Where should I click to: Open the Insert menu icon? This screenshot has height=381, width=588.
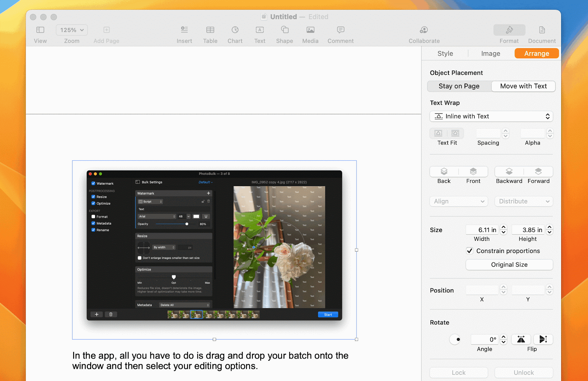(x=184, y=30)
